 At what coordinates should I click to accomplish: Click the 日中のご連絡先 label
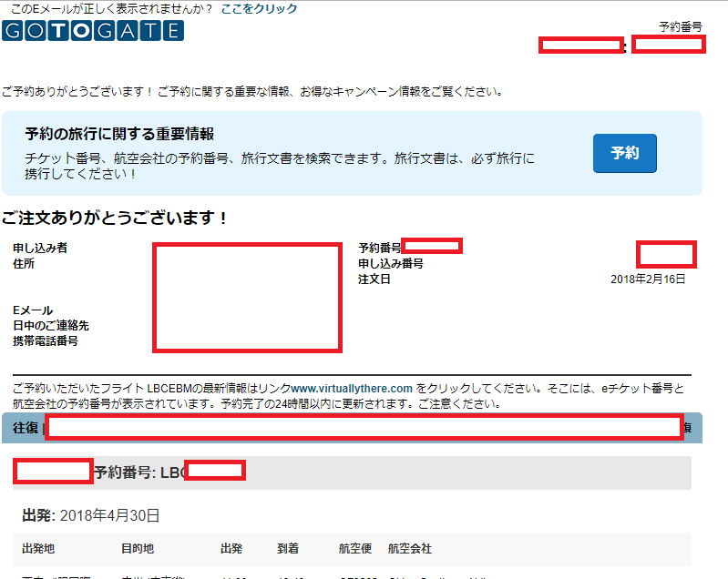click(x=51, y=326)
